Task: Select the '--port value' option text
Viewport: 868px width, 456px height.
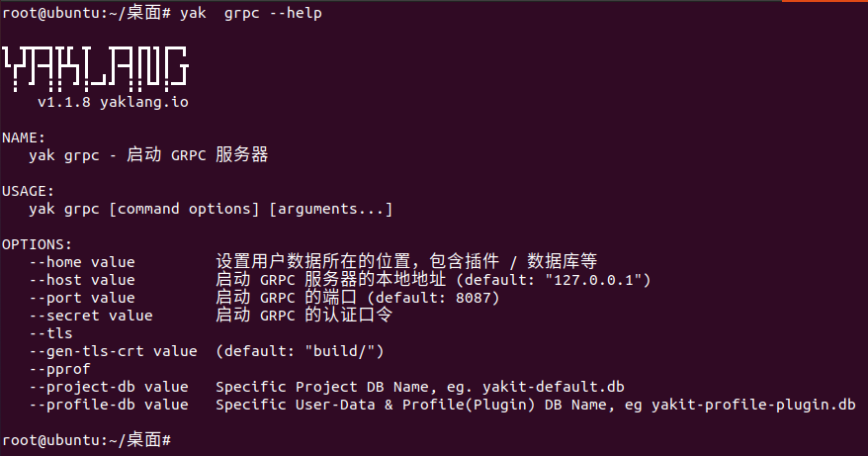Action: click(x=82, y=298)
